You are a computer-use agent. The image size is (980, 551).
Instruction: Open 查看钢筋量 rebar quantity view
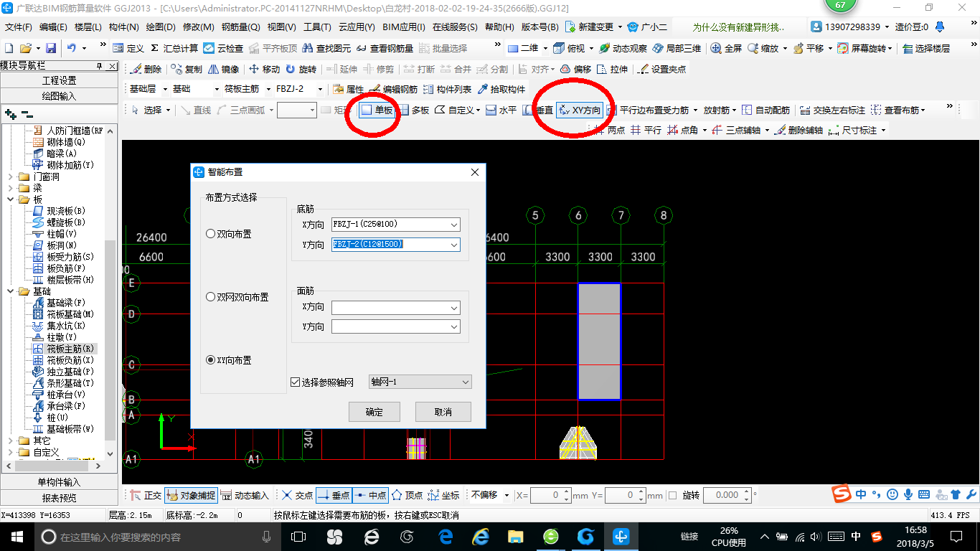coord(385,48)
